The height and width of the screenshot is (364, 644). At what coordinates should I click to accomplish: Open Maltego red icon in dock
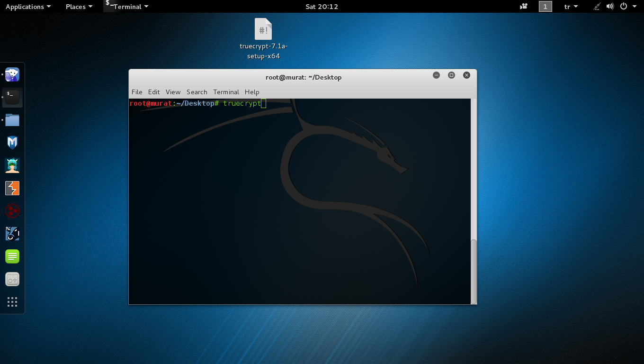click(12, 211)
